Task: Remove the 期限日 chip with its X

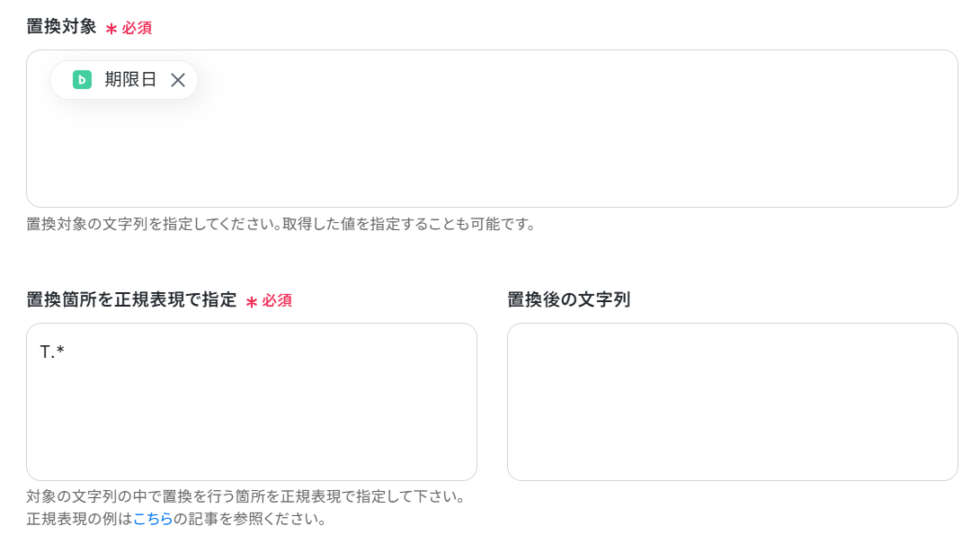Action: click(x=178, y=80)
